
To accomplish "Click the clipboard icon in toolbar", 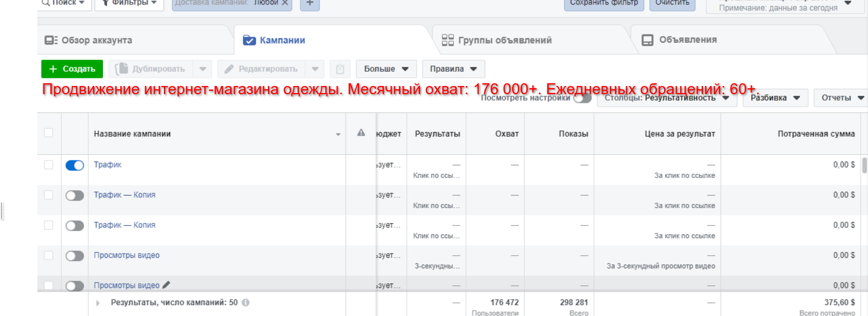I will click(340, 69).
